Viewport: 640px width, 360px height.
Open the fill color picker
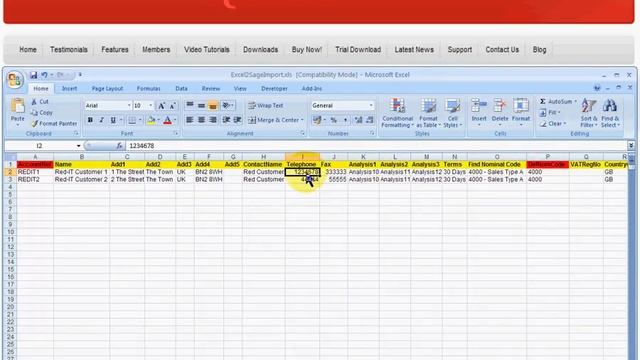coord(158,120)
